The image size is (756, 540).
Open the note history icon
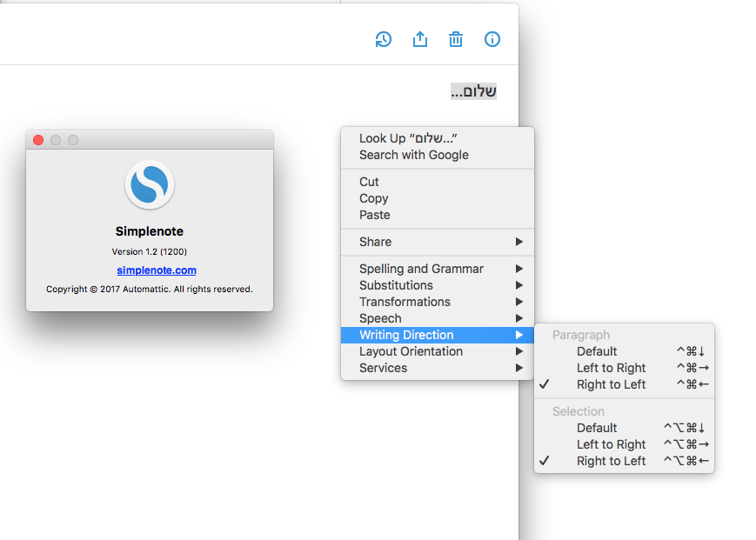[x=383, y=39]
